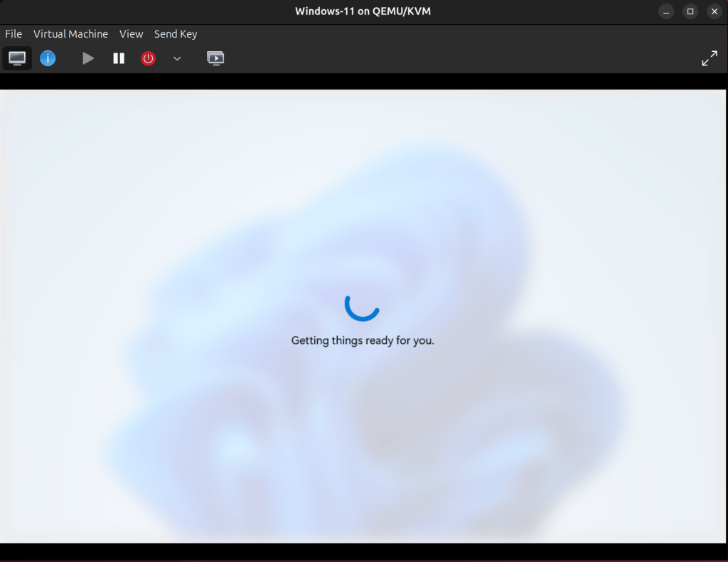Minimize the Windows-11 VM window

click(x=665, y=11)
